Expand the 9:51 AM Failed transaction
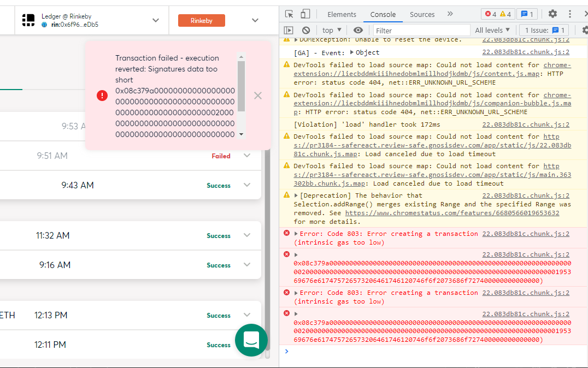Screen dimensions: 588x368 [247, 155]
